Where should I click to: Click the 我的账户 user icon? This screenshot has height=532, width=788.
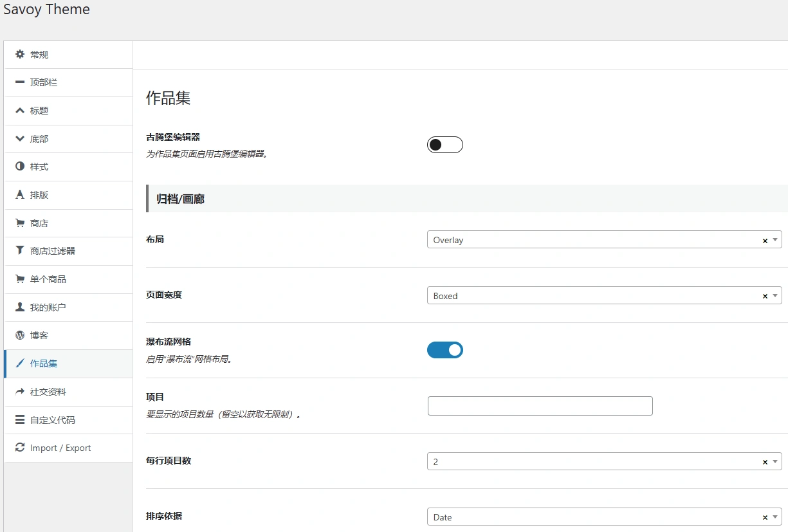tap(19, 307)
